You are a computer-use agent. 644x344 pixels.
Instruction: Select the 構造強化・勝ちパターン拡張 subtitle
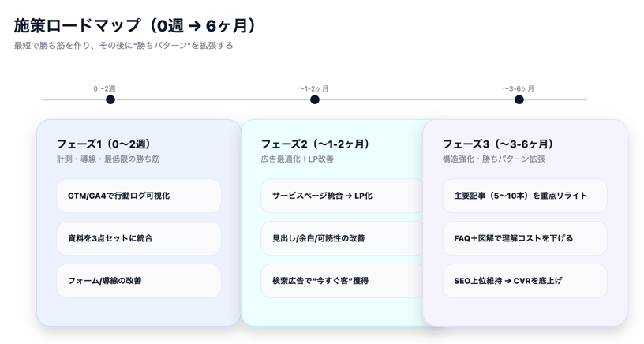(x=494, y=159)
